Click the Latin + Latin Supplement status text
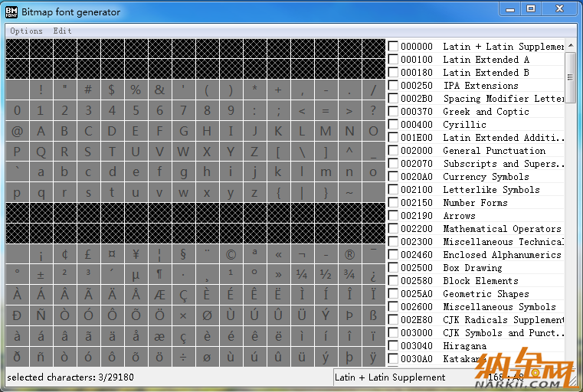Screen dimensions: 583x392 [390, 377]
